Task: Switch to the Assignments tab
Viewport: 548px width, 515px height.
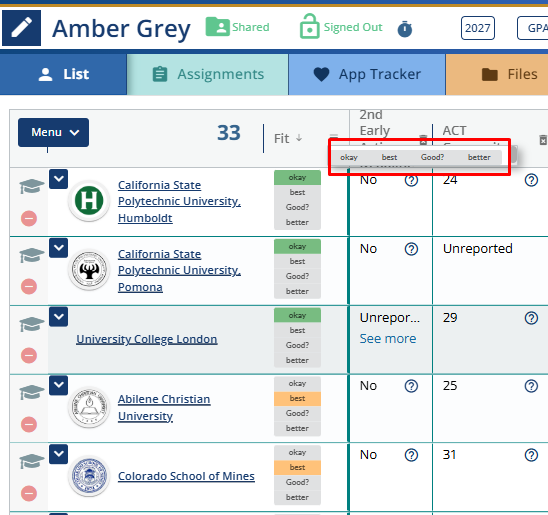Action: pos(208,74)
